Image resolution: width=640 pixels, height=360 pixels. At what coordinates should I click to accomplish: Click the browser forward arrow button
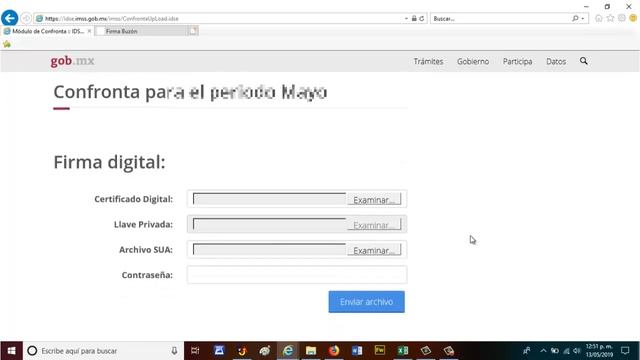pyautogui.click(x=26, y=18)
